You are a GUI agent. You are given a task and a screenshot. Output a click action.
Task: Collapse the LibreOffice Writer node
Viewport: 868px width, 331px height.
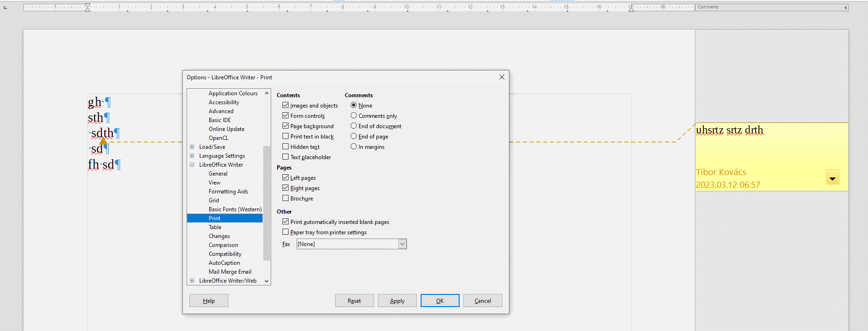pyautogui.click(x=192, y=165)
